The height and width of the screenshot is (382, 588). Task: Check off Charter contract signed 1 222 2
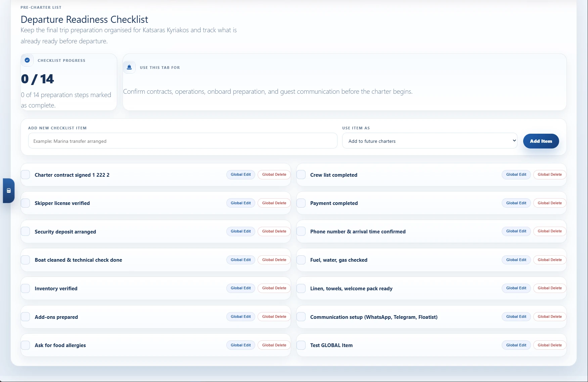[26, 175]
